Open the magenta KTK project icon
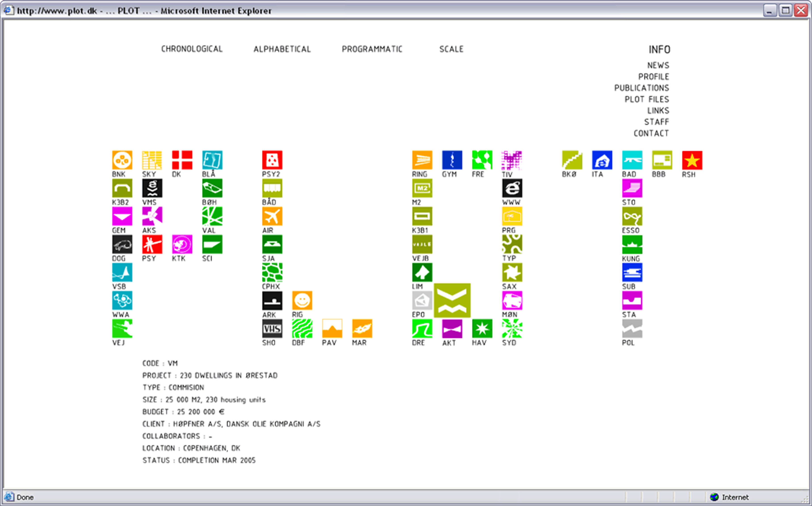812x506 pixels. (182, 244)
